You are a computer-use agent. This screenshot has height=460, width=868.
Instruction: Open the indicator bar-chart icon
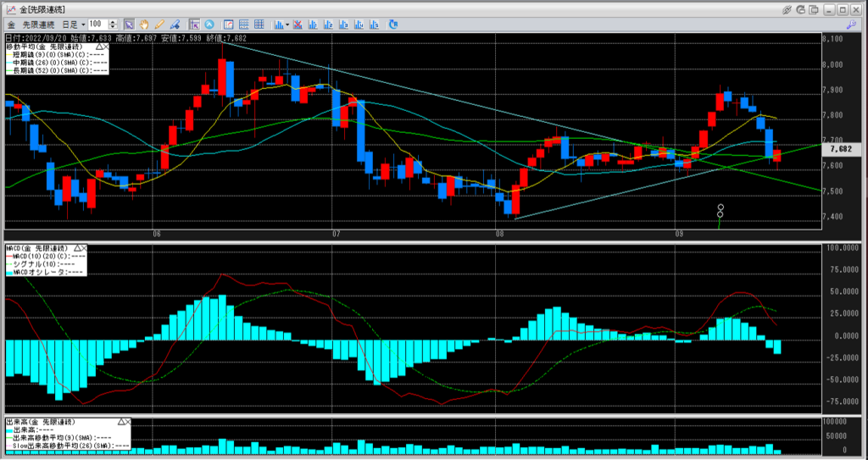[x=279, y=25]
